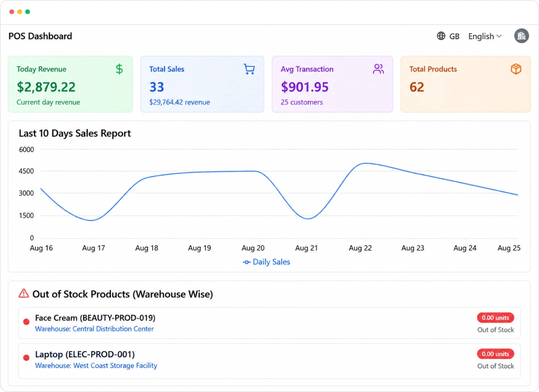Select Laptop (ELEC-PROD-001) title
Viewport: 539px width, 392px height.
pos(85,354)
